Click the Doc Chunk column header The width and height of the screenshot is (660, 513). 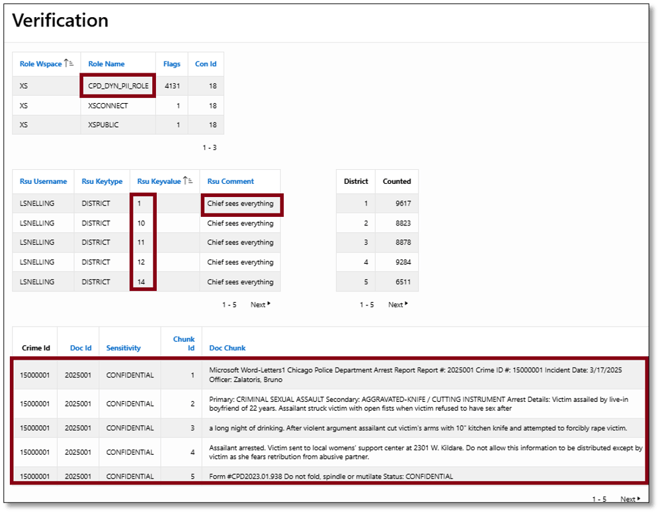click(x=227, y=347)
